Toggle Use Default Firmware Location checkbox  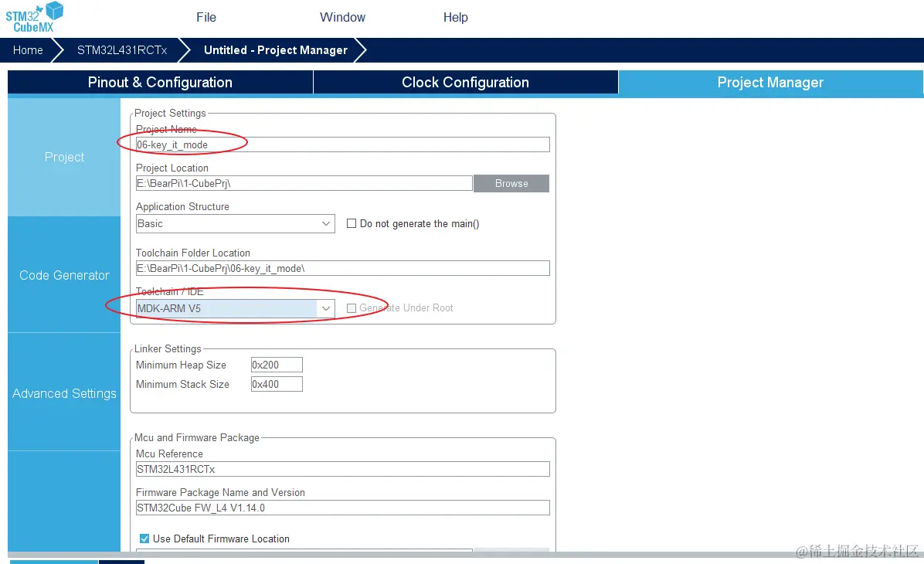144,539
